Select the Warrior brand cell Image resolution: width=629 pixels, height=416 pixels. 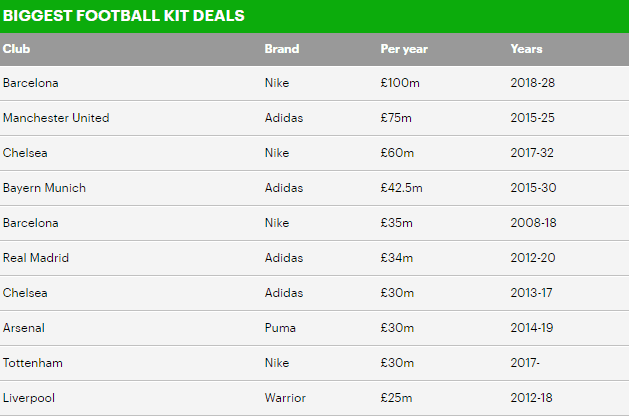pos(283,398)
